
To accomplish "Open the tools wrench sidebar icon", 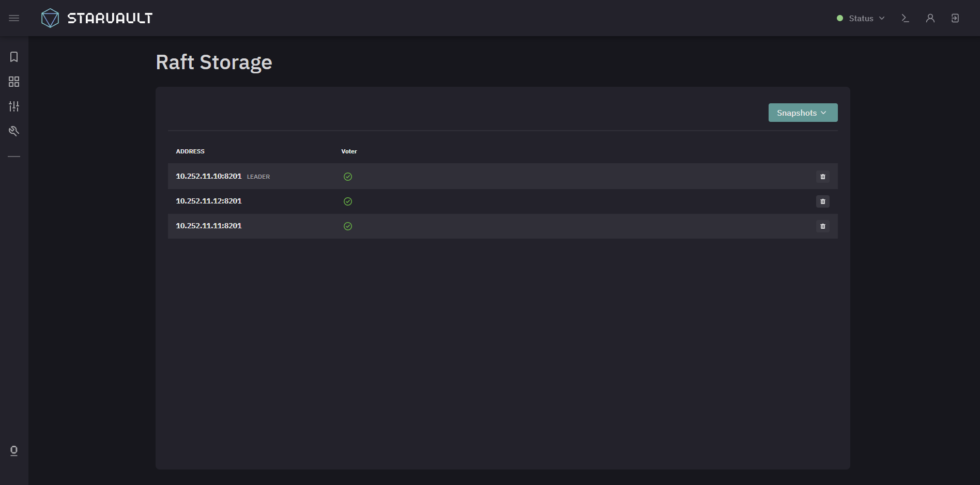I will pos(14,131).
